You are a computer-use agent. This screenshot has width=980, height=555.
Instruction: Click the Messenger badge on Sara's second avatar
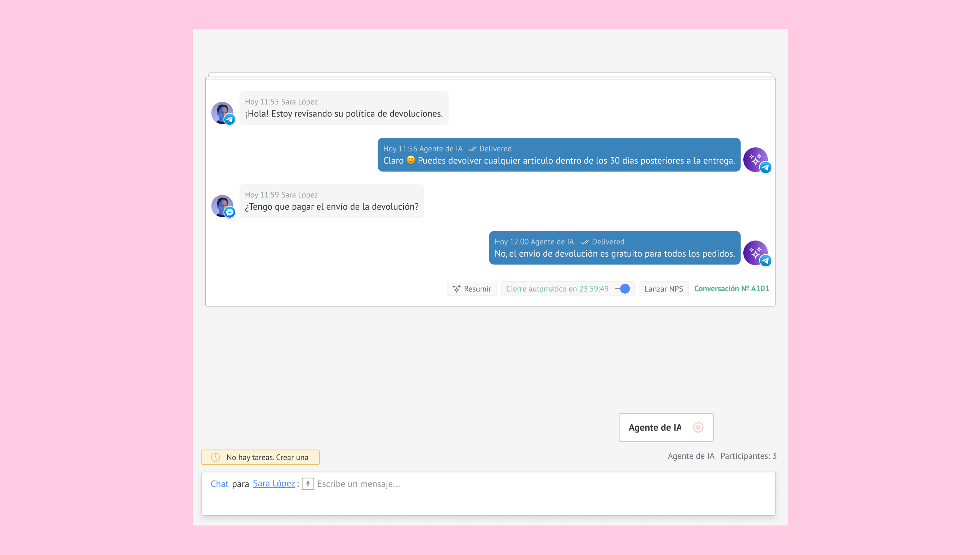[x=230, y=212]
